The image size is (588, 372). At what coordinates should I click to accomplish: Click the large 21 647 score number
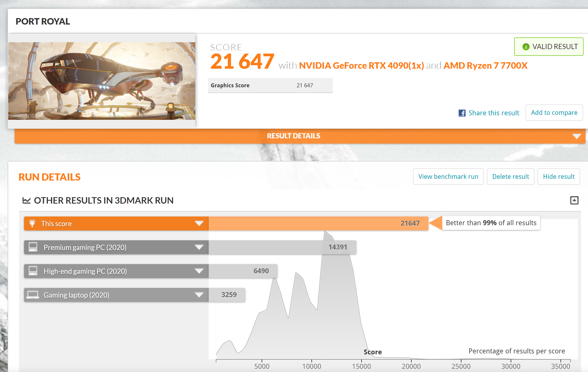pos(242,62)
